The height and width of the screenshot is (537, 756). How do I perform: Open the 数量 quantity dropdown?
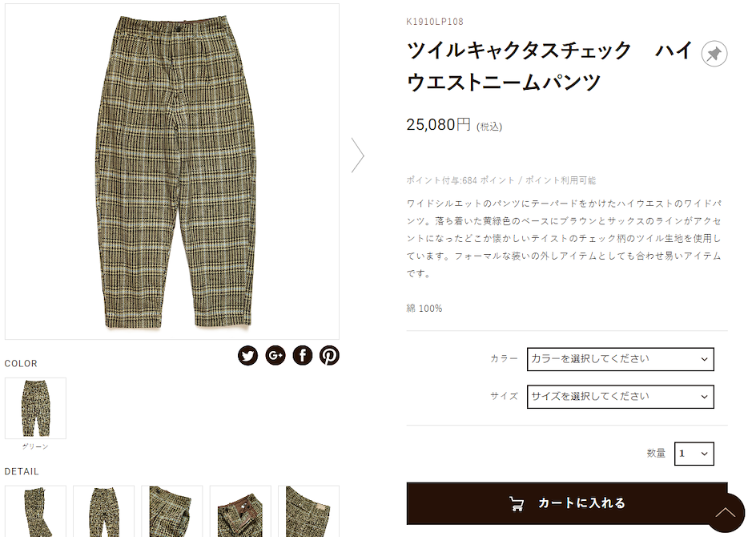[x=694, y=454]
